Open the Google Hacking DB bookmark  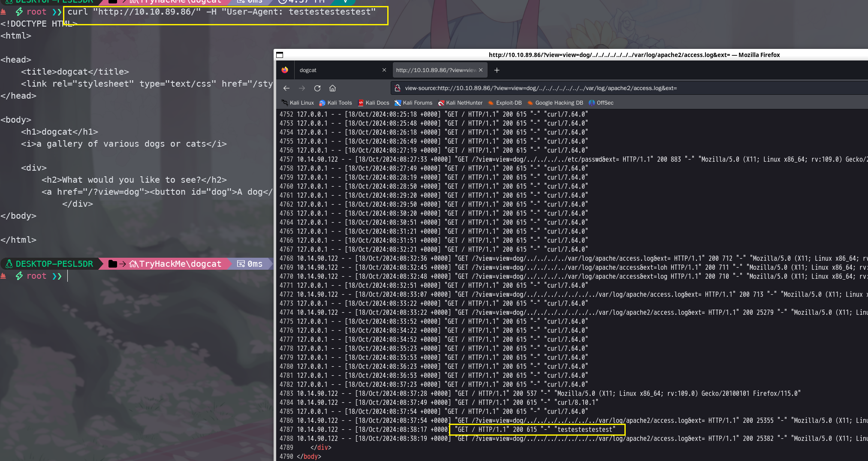pyautogui.click(x=555, y=103)
